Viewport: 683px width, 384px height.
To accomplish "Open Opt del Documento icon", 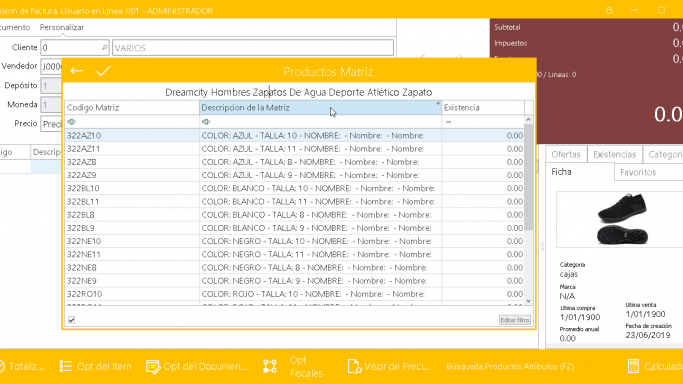I will [x=153, y=367].
